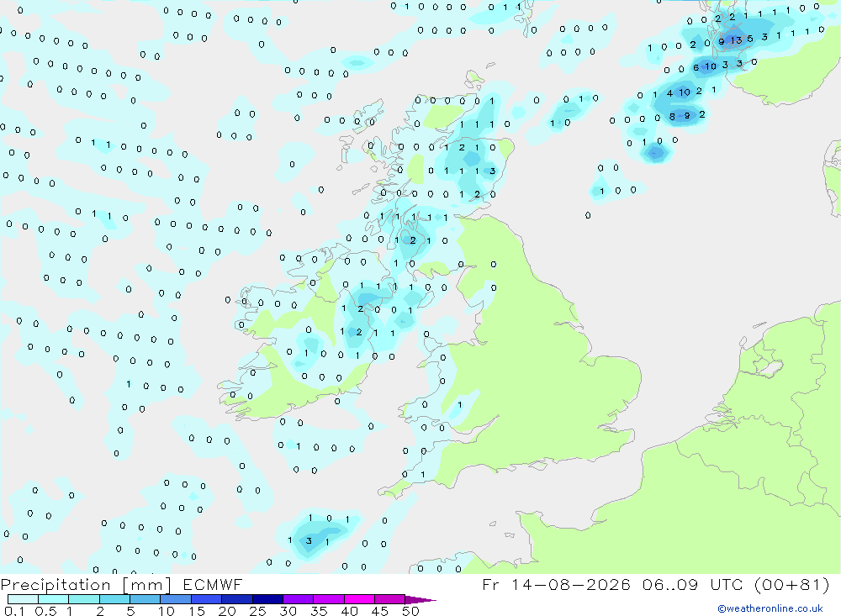Viewport: 841px width, 616px height.
Task: Click the legend label "20"
Action: click(x=227, y=611)
